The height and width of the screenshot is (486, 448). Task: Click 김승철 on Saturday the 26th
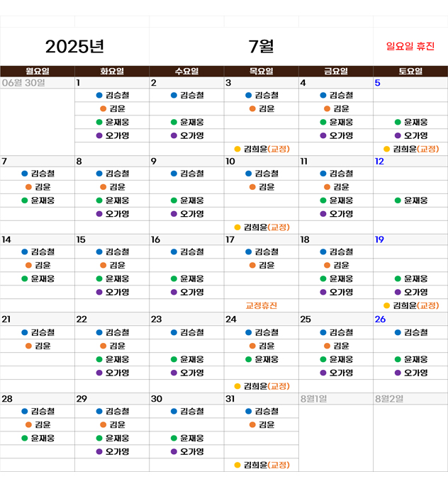pos(411,332)
